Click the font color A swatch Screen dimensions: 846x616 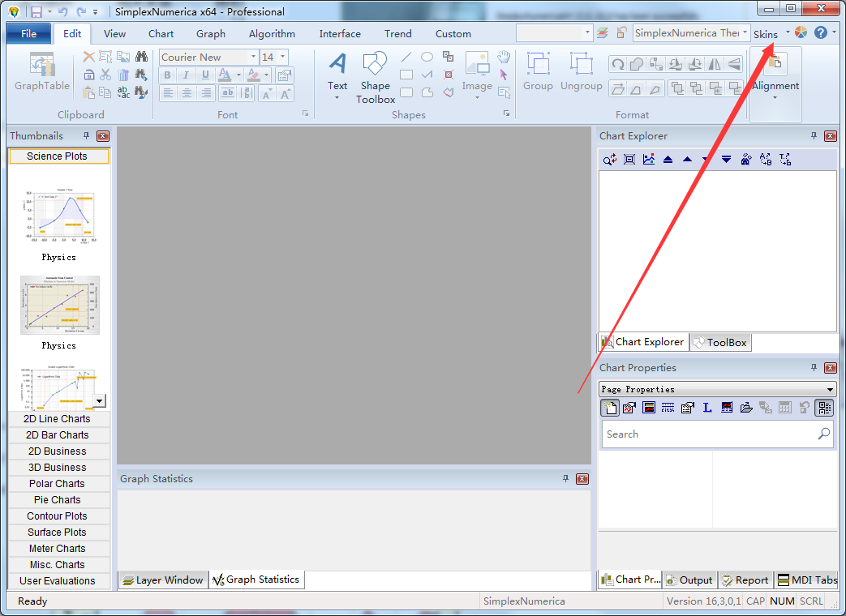pyautogui.click(x=225, y=75)
